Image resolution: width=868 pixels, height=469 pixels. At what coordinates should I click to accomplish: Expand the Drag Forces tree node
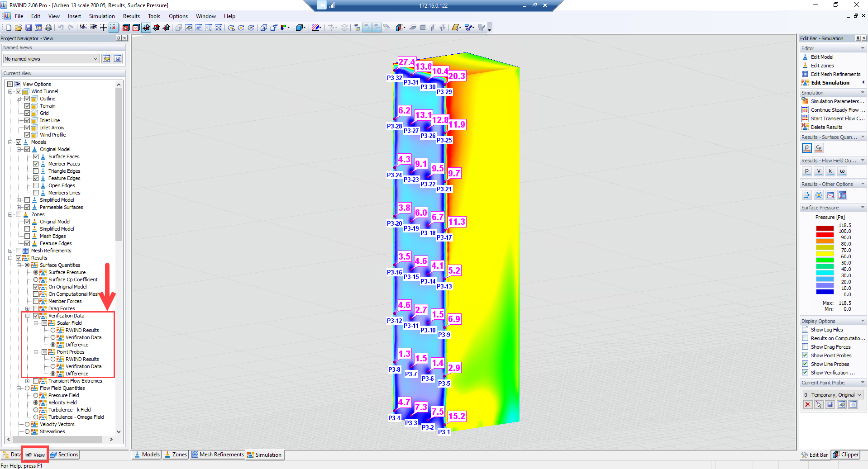point(27,308)
